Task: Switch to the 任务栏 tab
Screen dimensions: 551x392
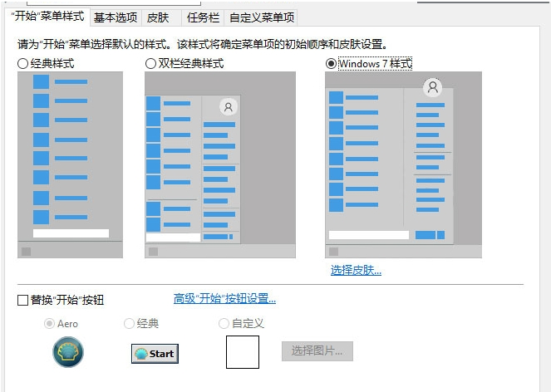Action: click(203, 17)
